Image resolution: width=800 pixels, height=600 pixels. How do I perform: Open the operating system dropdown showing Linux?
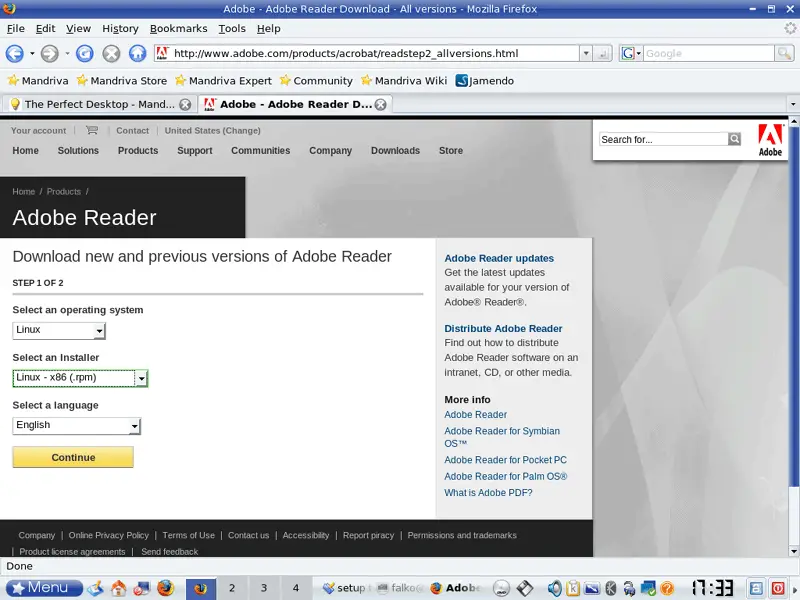59,331
